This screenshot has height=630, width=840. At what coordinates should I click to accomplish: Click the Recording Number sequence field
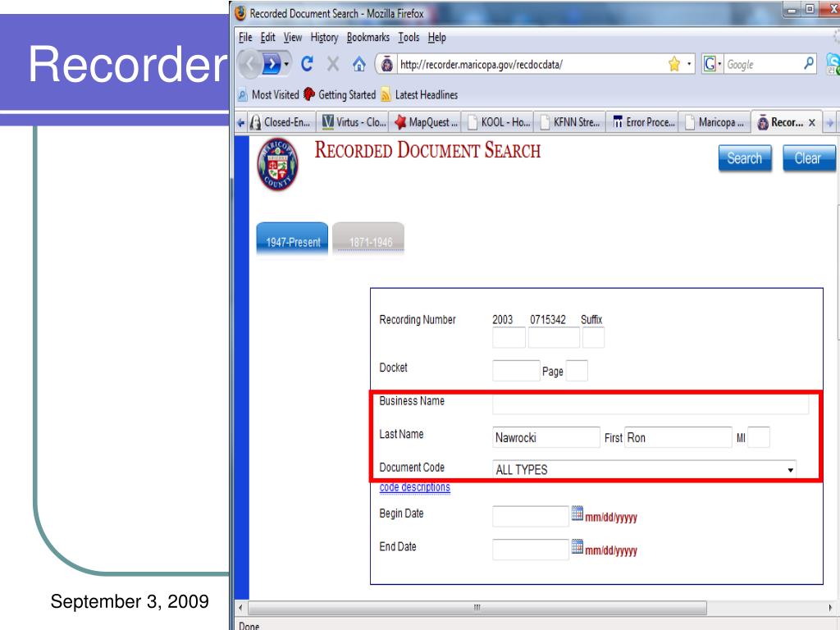554,338
